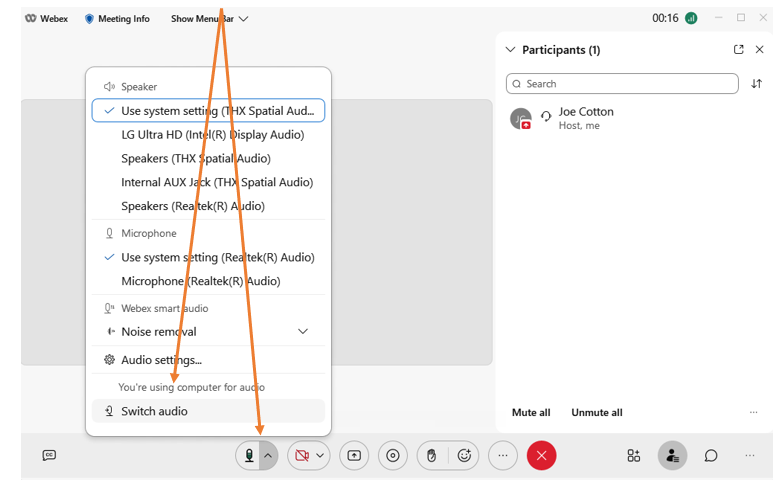Open the Reactions smiley button
782x502 pixels.
[x=464, y=455]
